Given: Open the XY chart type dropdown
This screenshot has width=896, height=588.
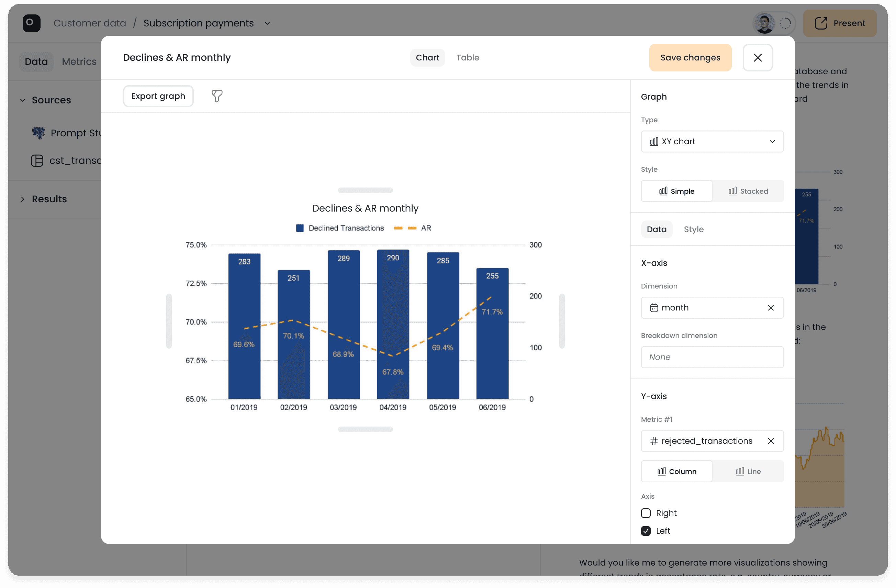Looking at the screenshot, I should [712, 142].
